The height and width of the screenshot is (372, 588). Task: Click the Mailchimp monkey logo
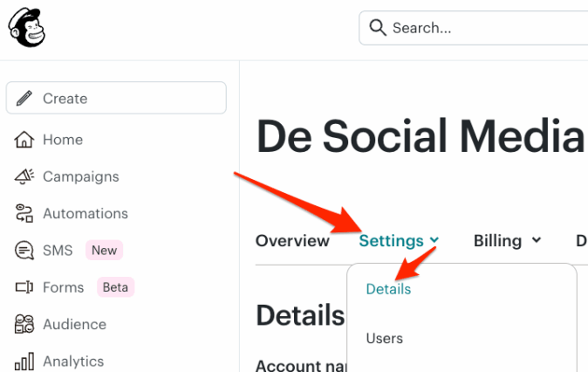click(x=26, y=28)
